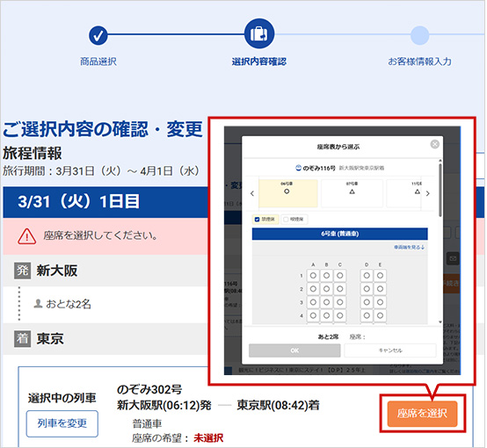Click the おとな2名 passenger count
This screenshot has width=487, height=448.
[x=69, y=304]
